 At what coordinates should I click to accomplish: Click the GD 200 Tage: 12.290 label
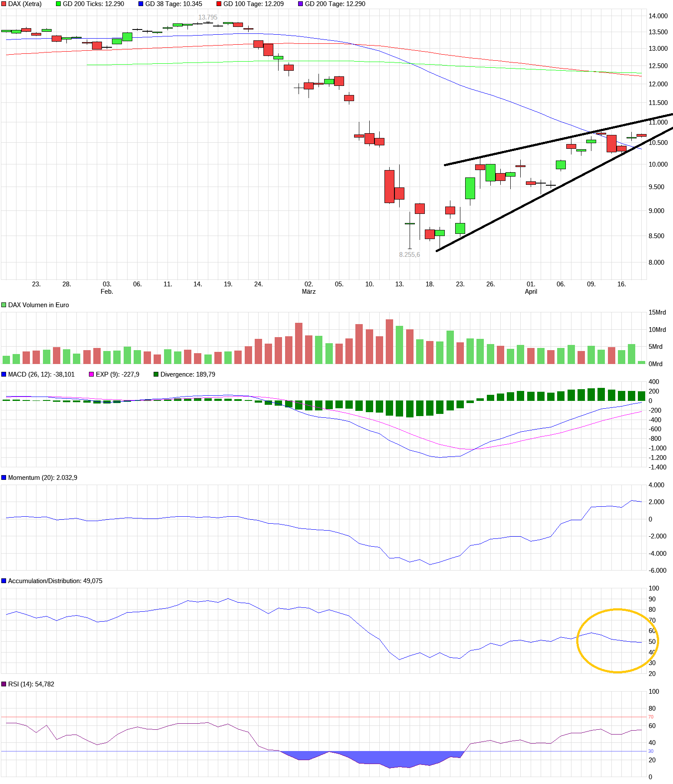[335, 4]
